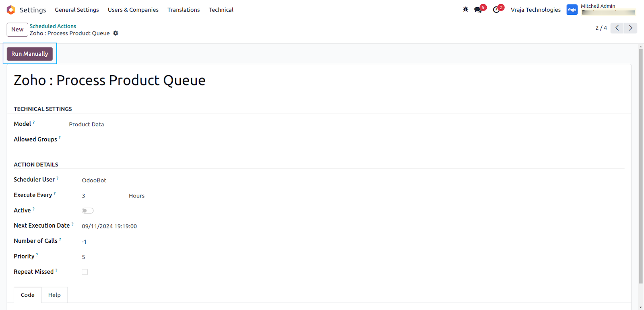
Task: Open help tooltip next to Allowed Groups
Action: 60,137
